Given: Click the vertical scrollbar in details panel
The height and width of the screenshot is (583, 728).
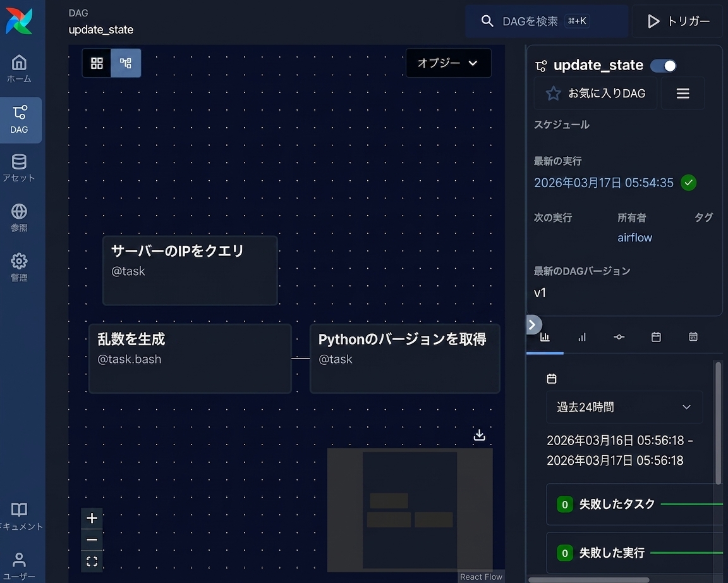Looking at the screenshot, I should coord(719,423).
